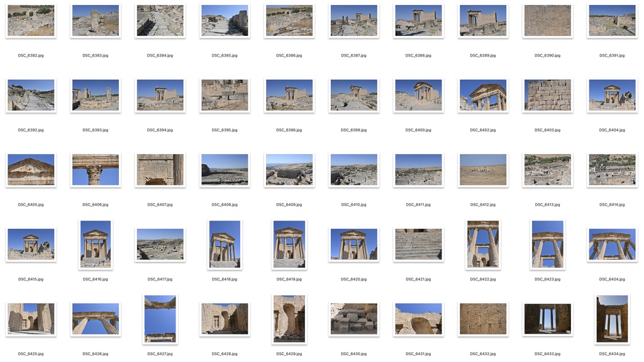Click the file name DSC_6409.jpg

[x=289, y=205]
